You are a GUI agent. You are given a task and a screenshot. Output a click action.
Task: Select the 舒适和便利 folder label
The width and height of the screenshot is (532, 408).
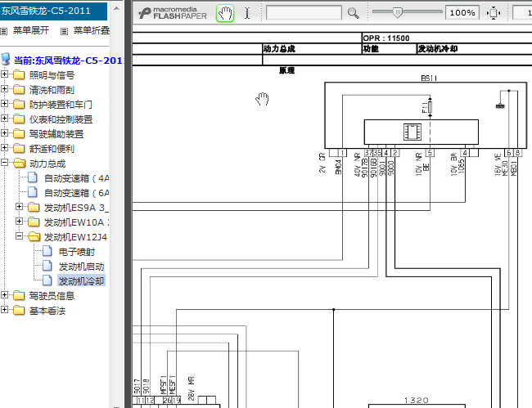click(52, 149)
